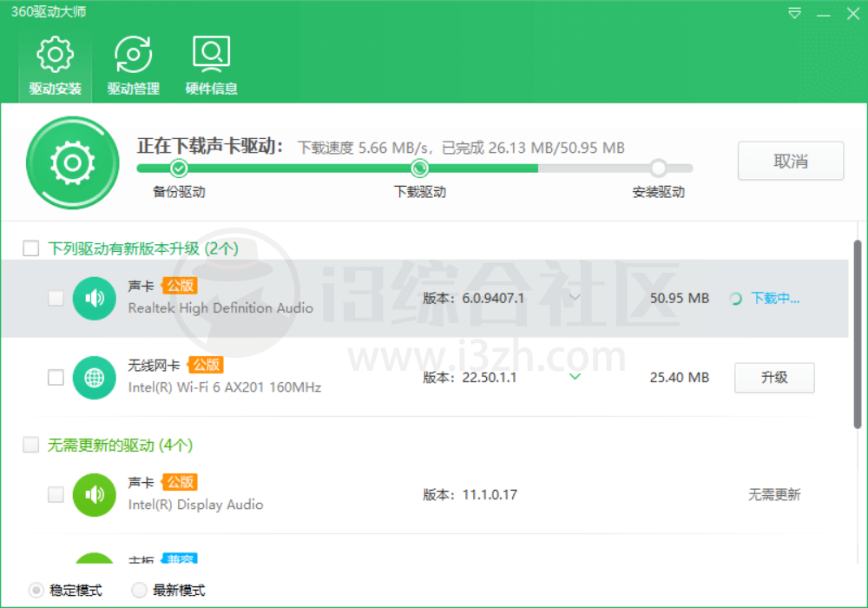Click version text 11.1.0.17
868x608 pixels.
coord(490,494)
